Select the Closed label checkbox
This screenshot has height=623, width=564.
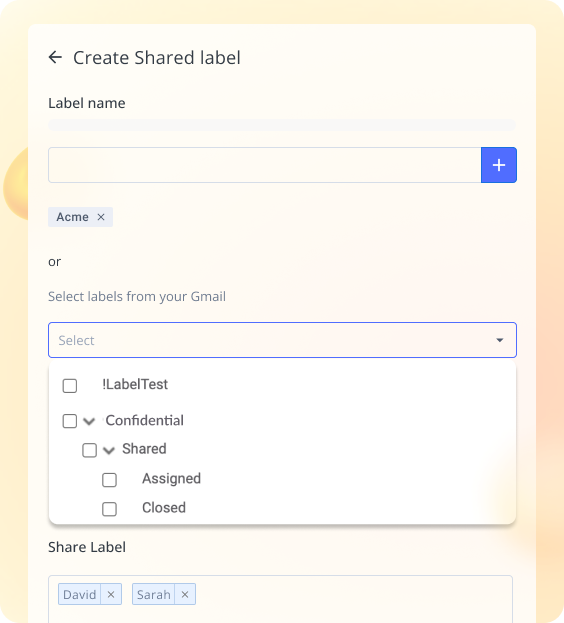[109, 509]
